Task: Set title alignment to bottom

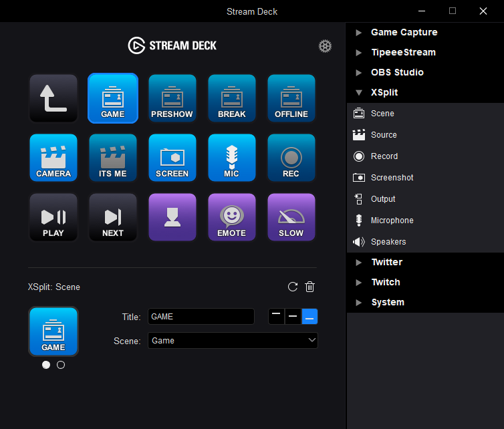Action: tap(309, 317)
